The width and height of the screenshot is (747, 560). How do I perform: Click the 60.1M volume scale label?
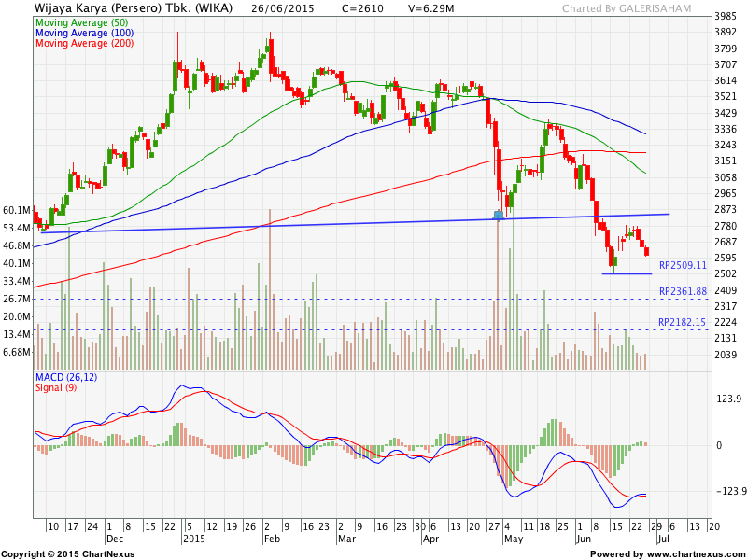pyautogui.click(x=17, y=210)
